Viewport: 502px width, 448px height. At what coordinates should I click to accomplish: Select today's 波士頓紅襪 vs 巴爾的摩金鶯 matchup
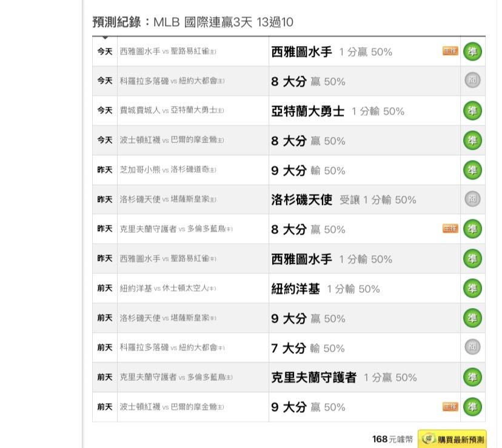tap(172, 140)
